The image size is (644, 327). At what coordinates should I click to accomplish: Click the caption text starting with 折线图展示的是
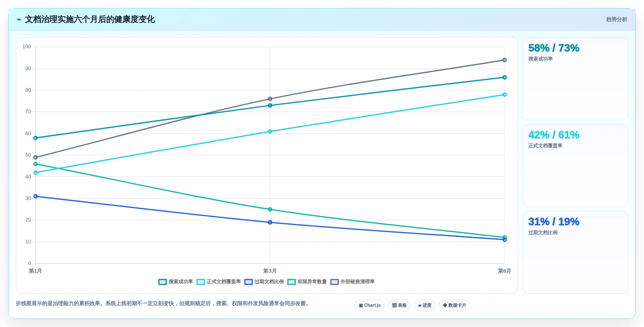click(x=164, y=303)
